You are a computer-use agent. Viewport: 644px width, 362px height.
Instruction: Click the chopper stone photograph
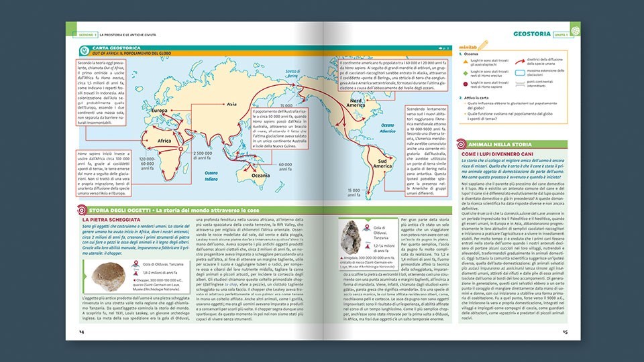pos(109,277)
